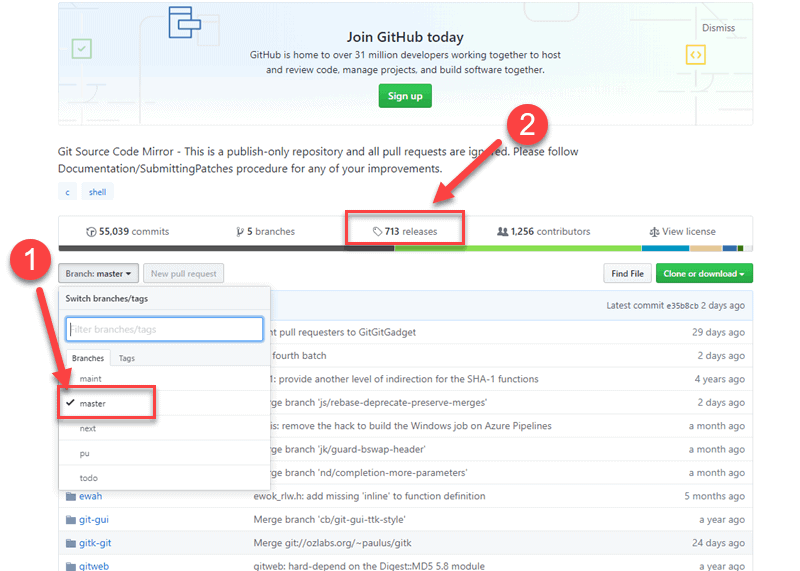Click the git-gui folder icon

pos(71,519)
